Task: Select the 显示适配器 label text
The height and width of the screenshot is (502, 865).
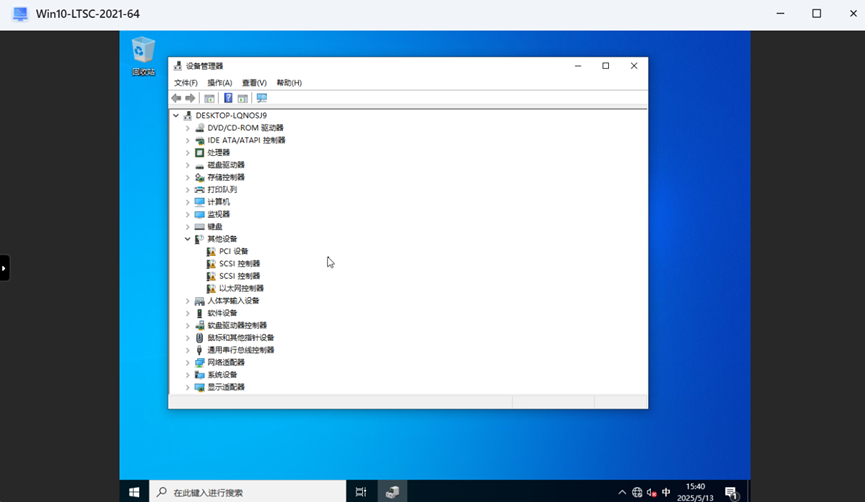Action: 226,387
